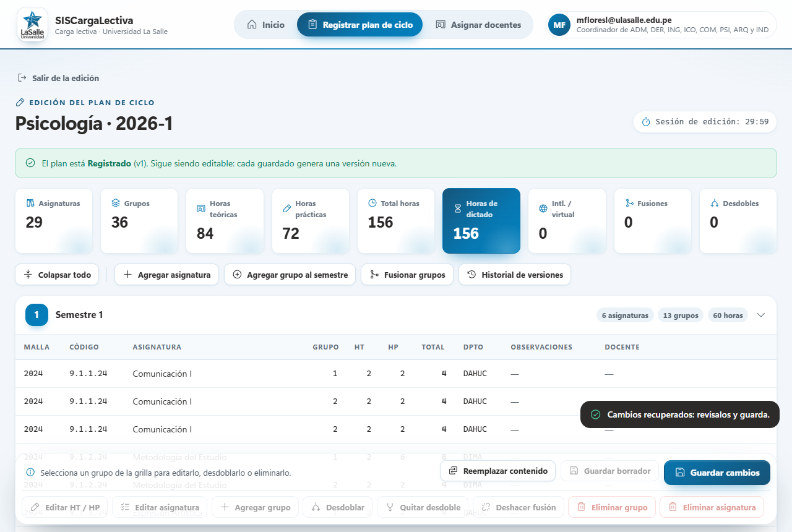The image size is (792, 532).
Task: Collapse Semestre 1 with the chevron
Action: click(x=761, y=315)
